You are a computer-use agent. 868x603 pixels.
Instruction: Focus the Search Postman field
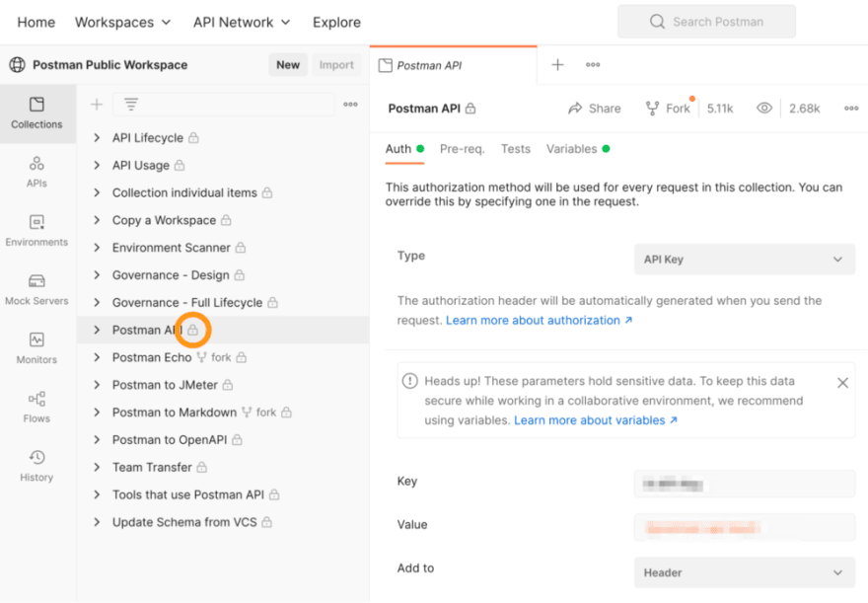706,22
